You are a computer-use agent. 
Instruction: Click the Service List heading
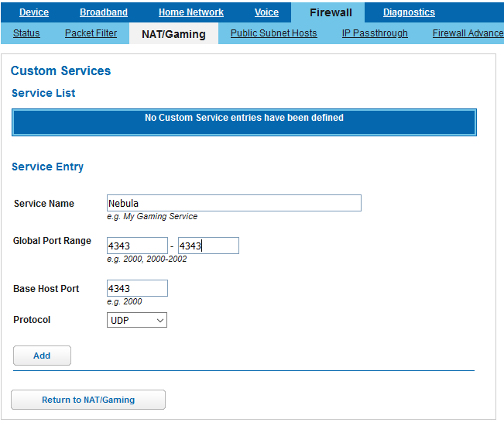[43, 93]
